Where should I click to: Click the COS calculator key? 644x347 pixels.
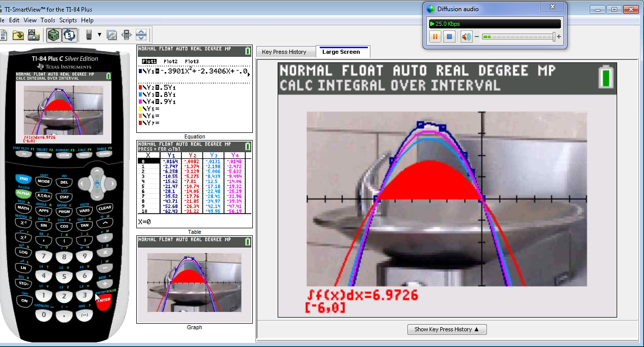(64, 226)
